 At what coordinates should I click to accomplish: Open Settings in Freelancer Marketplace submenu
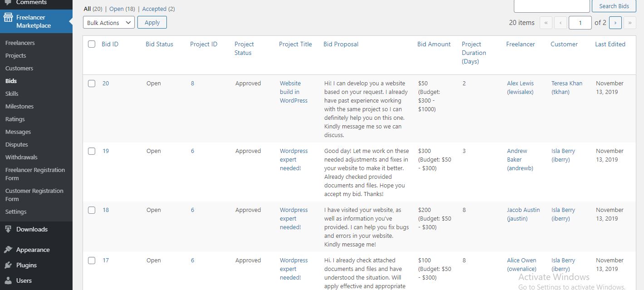(x=16, y=211)
